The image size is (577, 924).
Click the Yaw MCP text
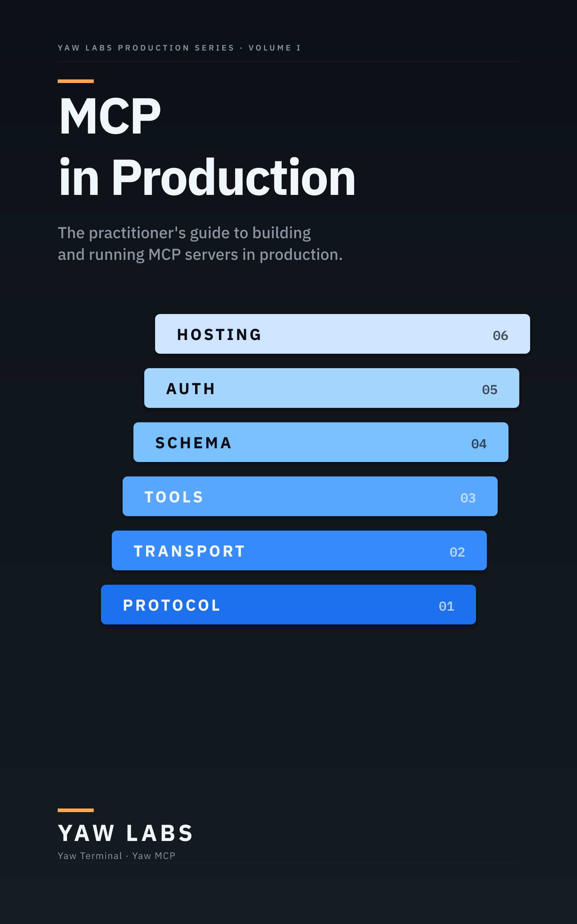(x=154, y=856)
